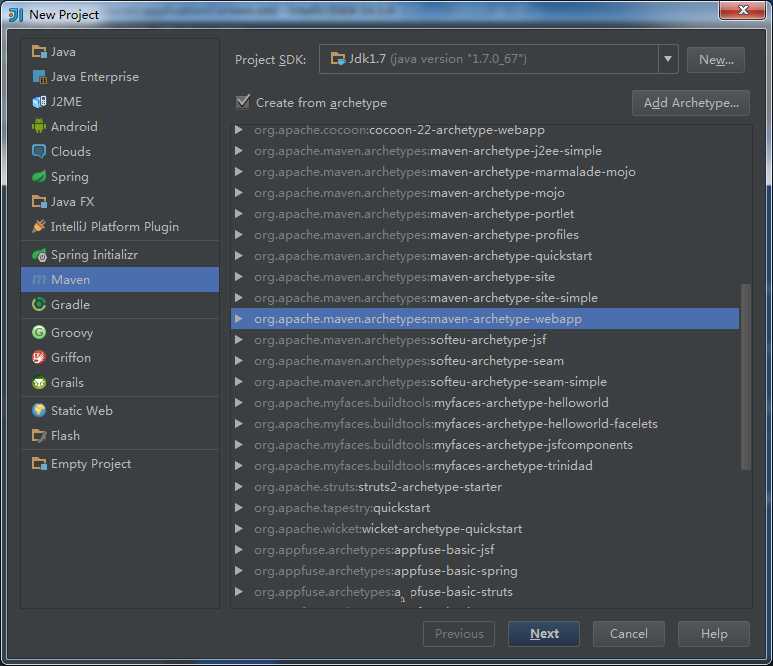Viewport: 773px width, 666px height.
Task: Expand struts2-archetype-starter node
Action: [239, 487]
